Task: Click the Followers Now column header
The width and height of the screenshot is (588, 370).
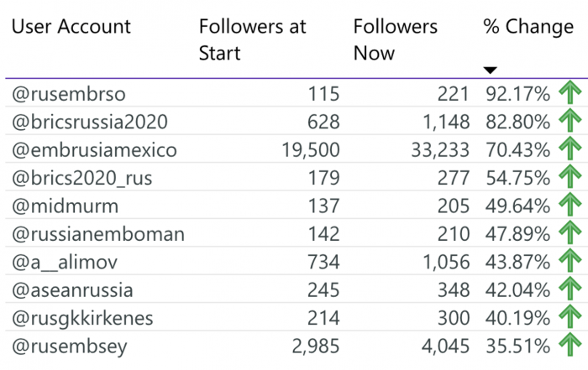Action: point(396,39)
